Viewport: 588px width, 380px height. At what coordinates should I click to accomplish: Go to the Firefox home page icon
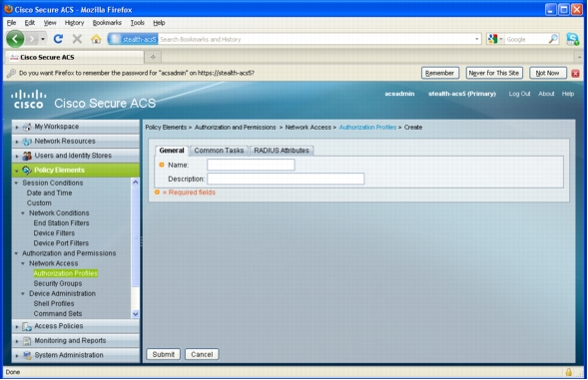(96, 39)
